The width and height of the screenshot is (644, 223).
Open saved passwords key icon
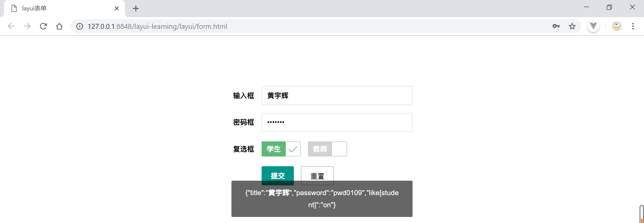(x=556, y=26)
